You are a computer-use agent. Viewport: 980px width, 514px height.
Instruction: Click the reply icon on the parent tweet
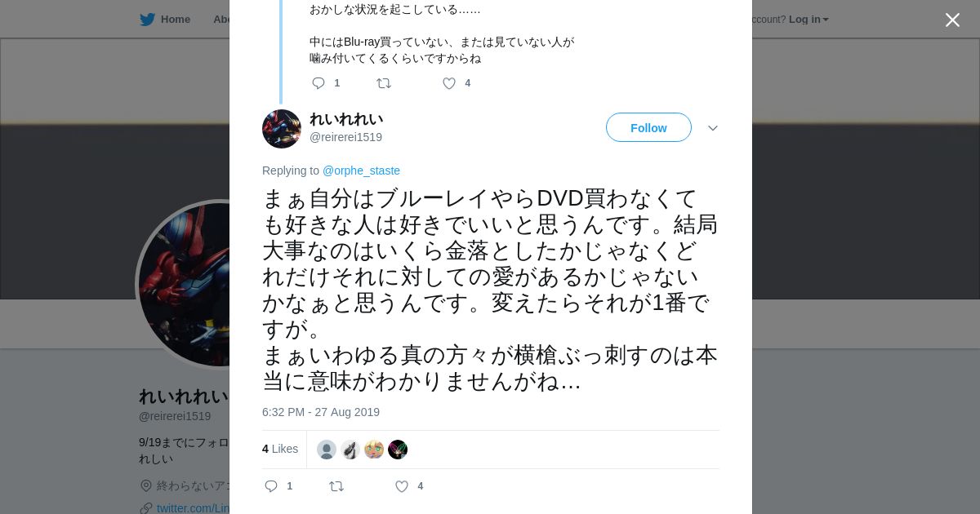(x=318, y=83)
